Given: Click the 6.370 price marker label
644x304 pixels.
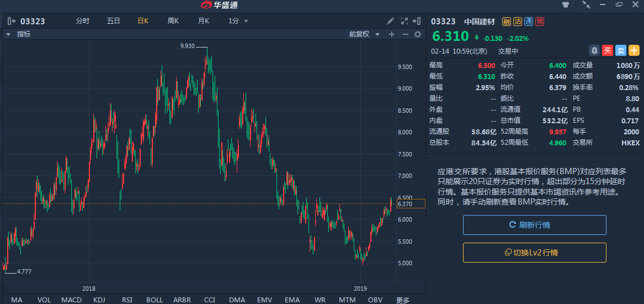Looking at the screenshot, I should pyautogui.click(x=411, y=204).
